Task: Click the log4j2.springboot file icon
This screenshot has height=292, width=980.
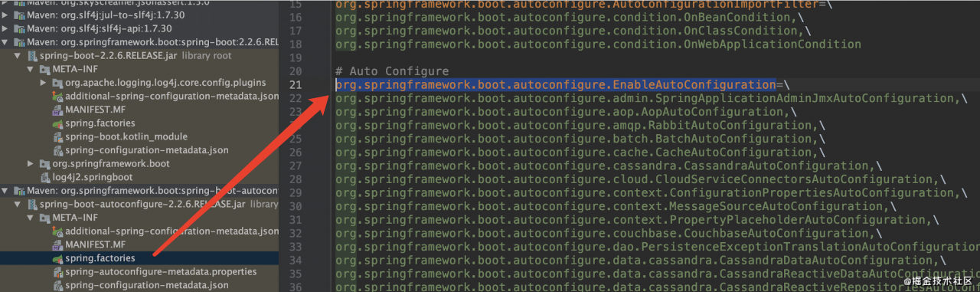Action: [x=44, y=177]
